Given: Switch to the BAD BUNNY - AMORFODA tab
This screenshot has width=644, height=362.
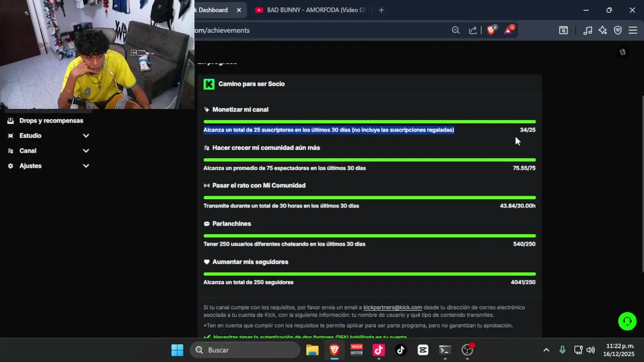Looking at the screenshot, I should click(x=316, y=10).
